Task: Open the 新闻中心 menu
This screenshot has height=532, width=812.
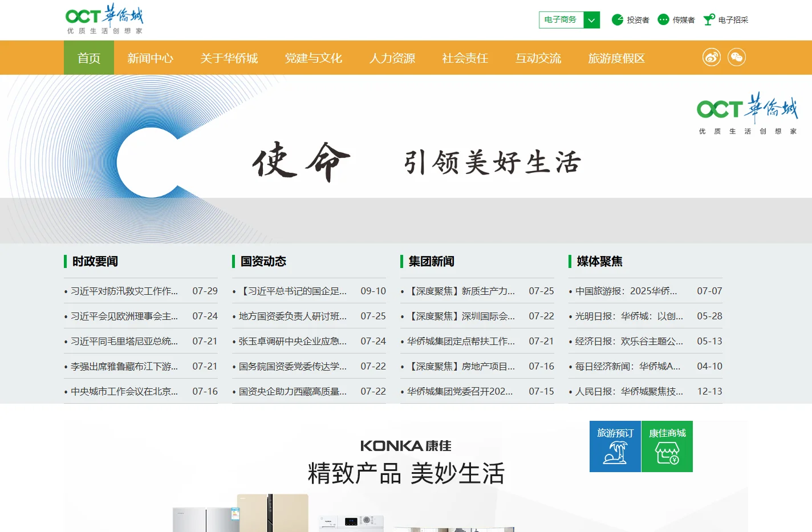Action: pyautogui.click(x=151, y=58)
